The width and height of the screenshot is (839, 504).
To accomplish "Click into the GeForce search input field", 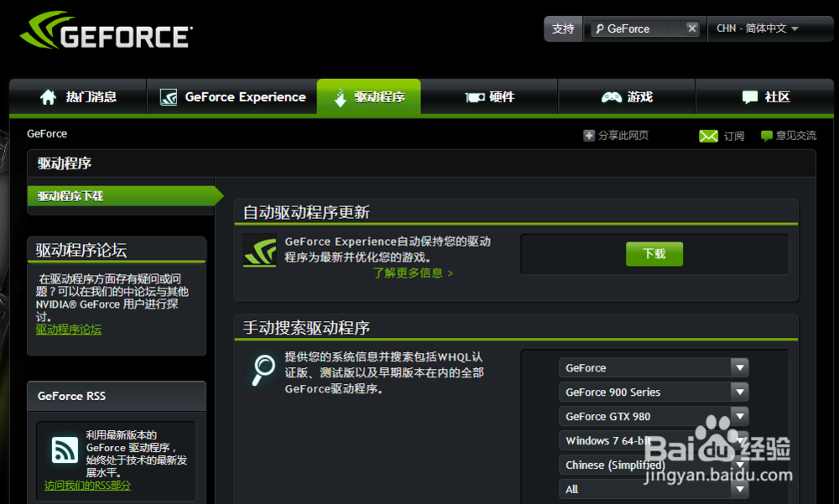I will (644, 29).
